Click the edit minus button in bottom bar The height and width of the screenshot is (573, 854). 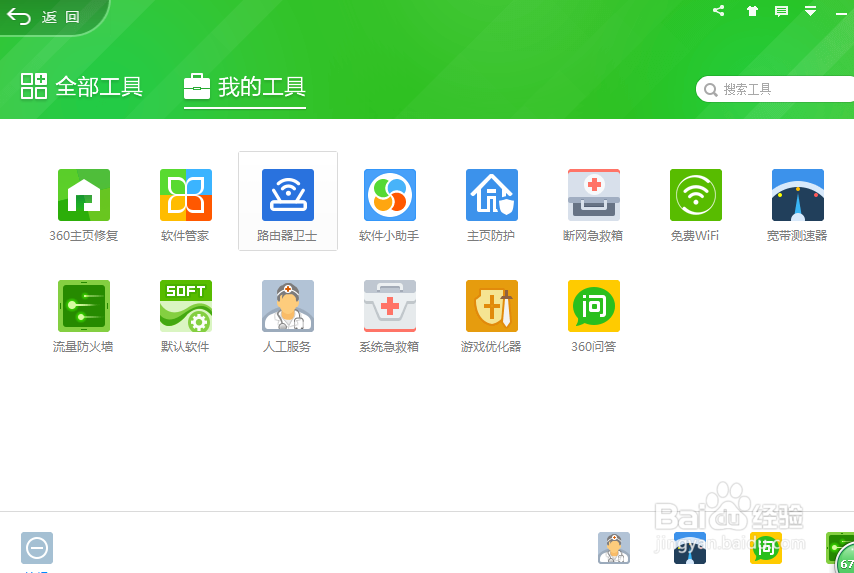pos(37,548)
